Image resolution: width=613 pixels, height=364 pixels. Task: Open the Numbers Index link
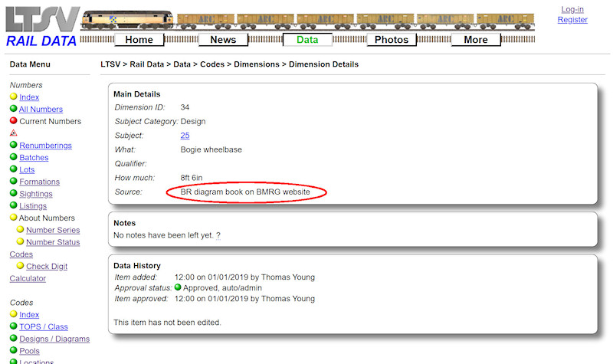[29, 97]
